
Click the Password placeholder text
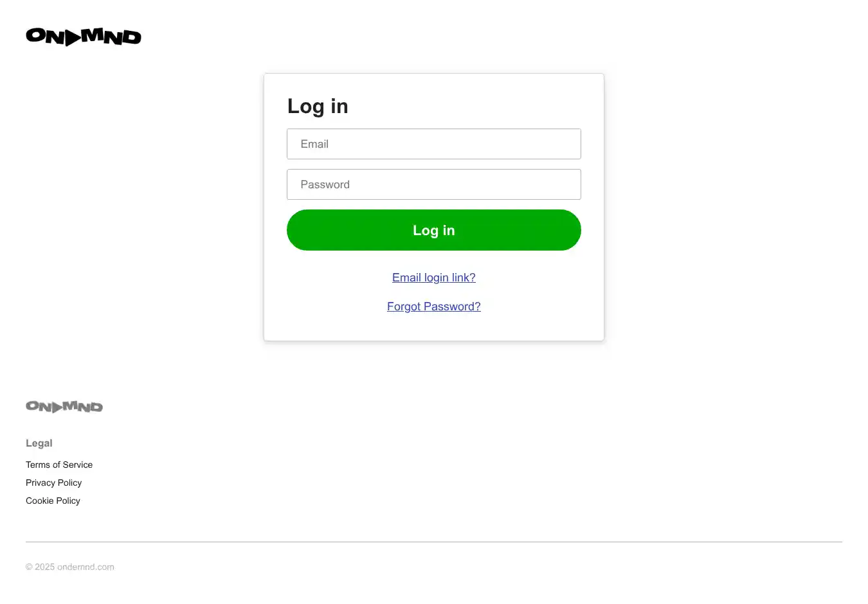[325, 184]
